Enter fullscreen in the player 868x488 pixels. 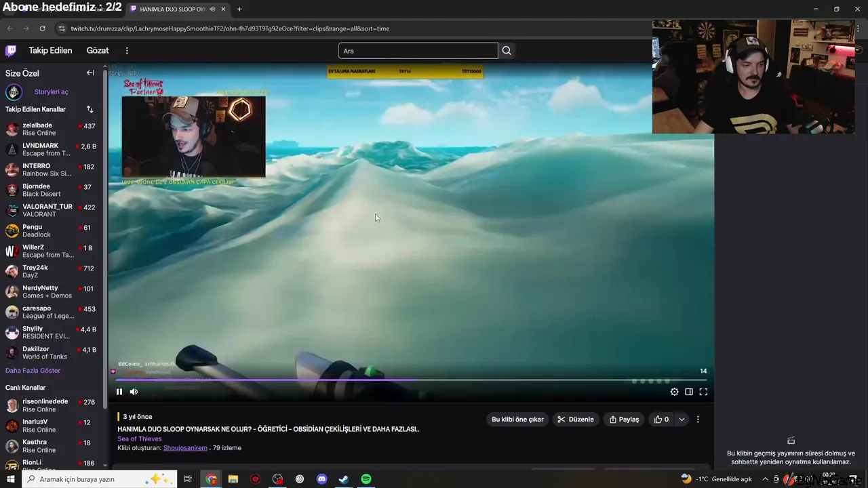703,392
